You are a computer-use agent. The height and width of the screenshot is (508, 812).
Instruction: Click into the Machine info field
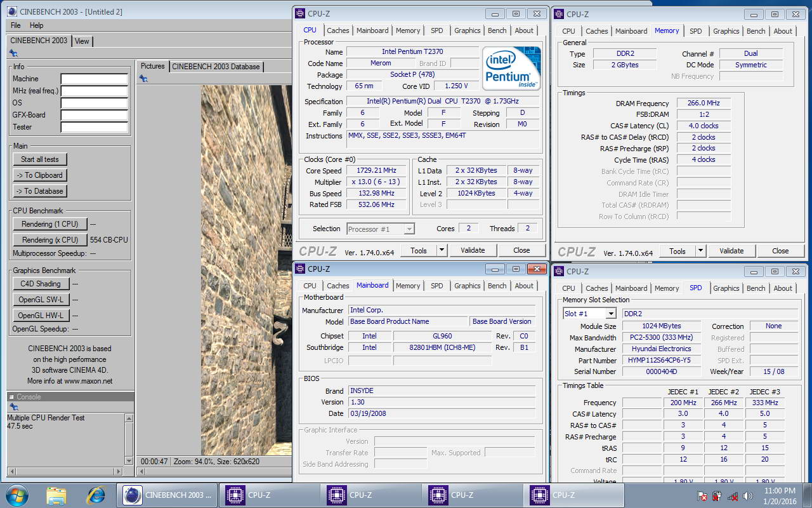pyautogui.click(x=95, y=79)
